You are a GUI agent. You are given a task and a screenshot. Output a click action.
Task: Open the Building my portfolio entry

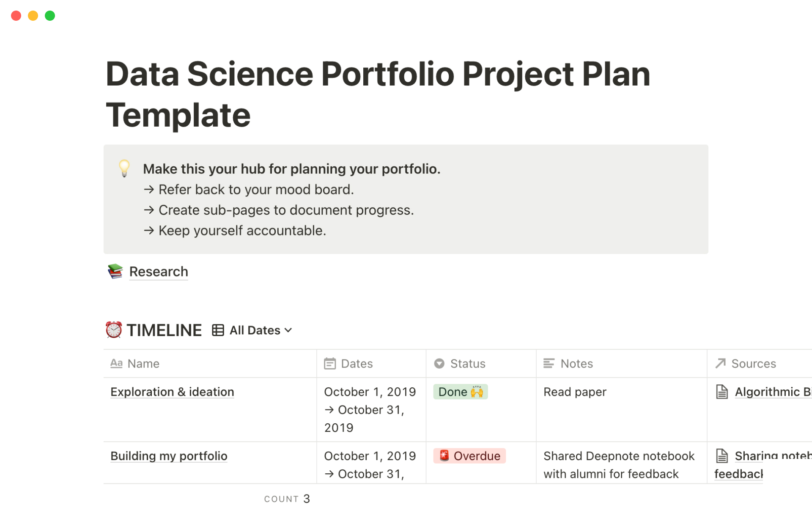[x=169, y=456]
